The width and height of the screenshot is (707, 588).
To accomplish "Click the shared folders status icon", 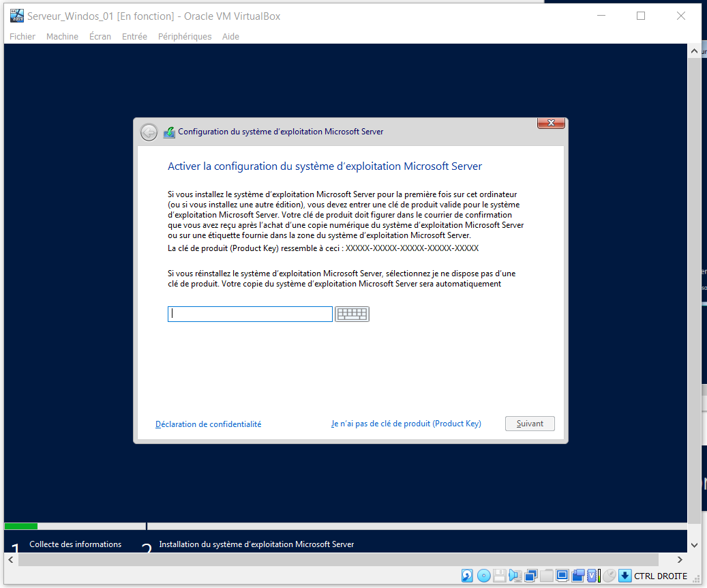I will point(547,576).
